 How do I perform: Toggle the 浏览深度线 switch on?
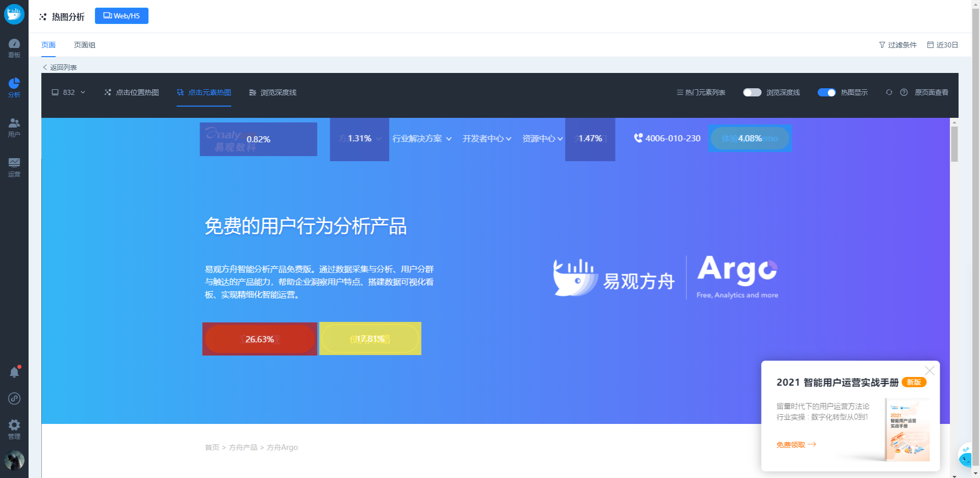[x=752, y=92]
